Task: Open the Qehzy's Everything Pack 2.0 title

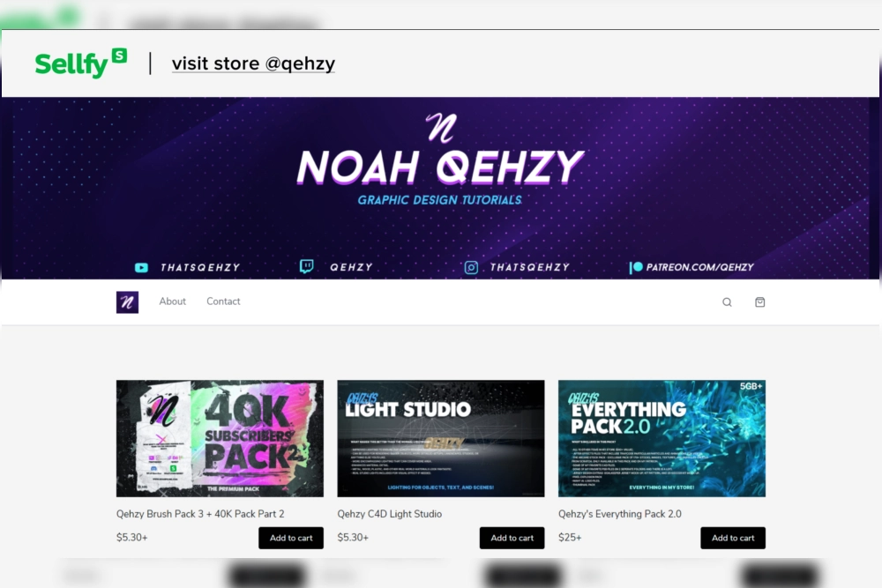Action: 620,514
